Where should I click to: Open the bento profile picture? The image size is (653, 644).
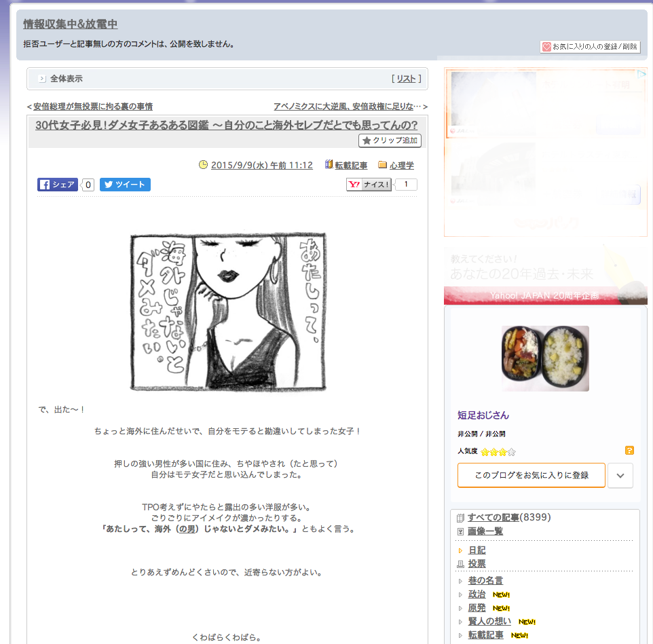(545, 358)
